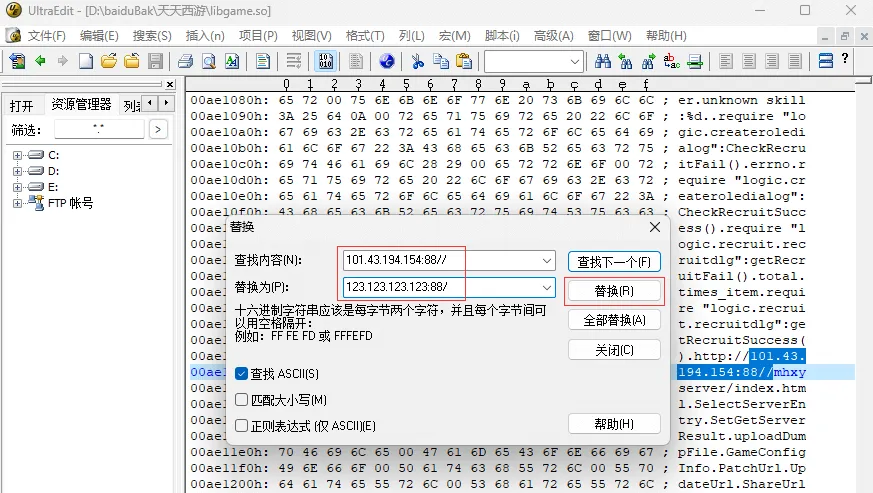This screenshot has width=873, height=493.
Task: Click the 关闭(C) button
Action: pyautogui.click(x=614, y=350)
